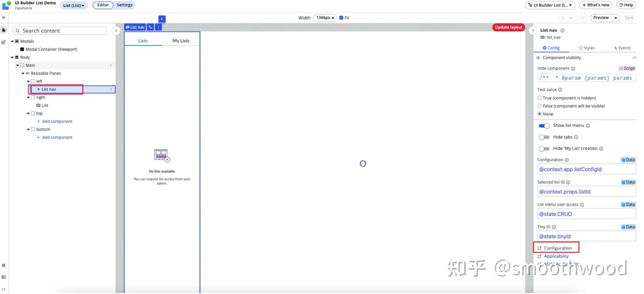Open the more options menu for the Main row
Screen dimensions: 644x294
(111, 65)
